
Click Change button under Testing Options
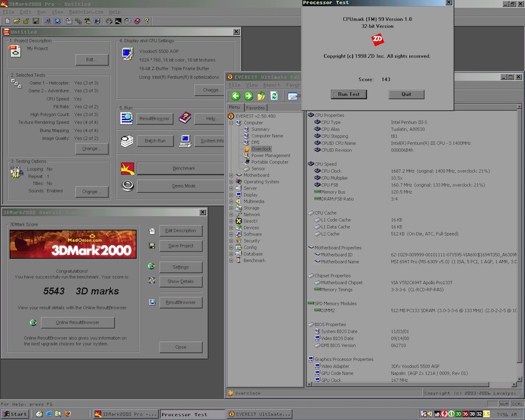92,192
